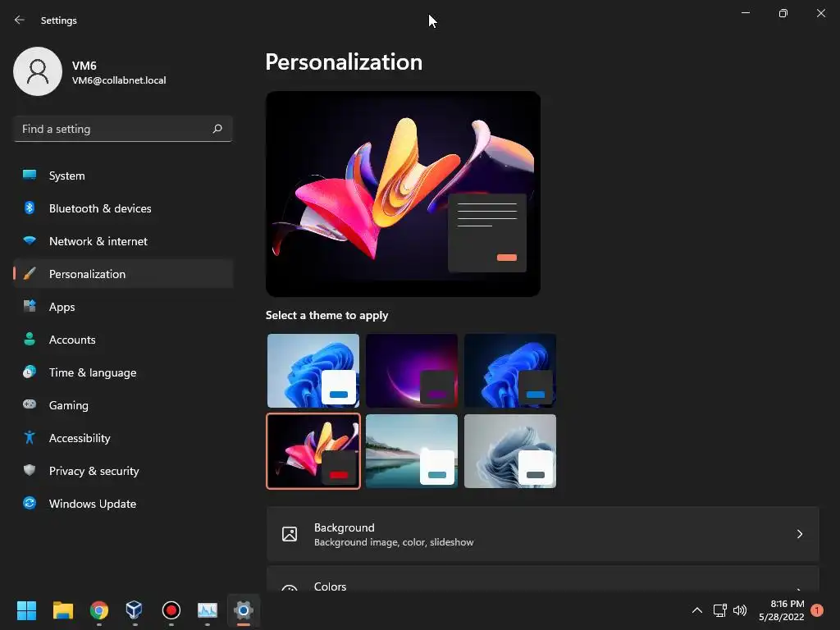This screenshot has width=840, height=630.
Task: Click the Time & language clock icon
Action: 30,372
